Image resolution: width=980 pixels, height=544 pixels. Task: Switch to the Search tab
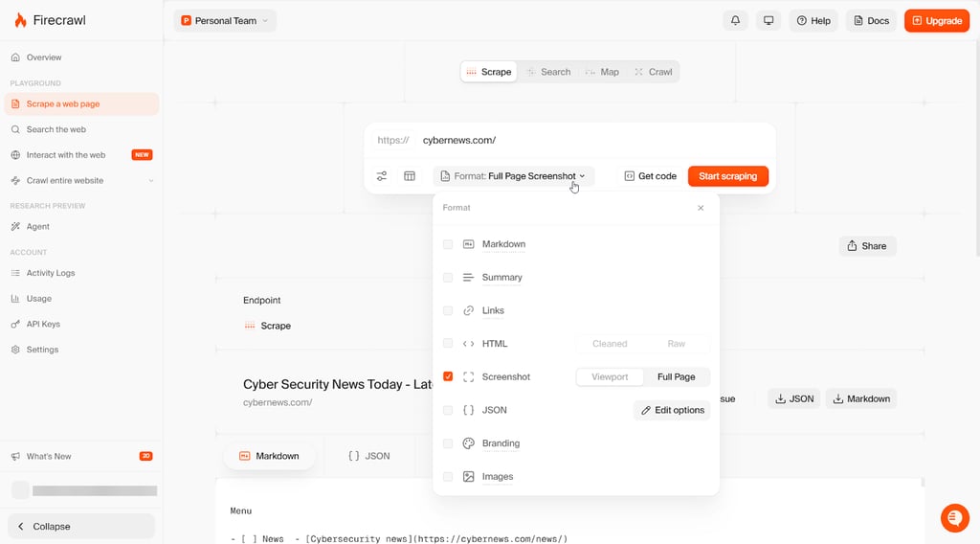[x=548, y=72]
